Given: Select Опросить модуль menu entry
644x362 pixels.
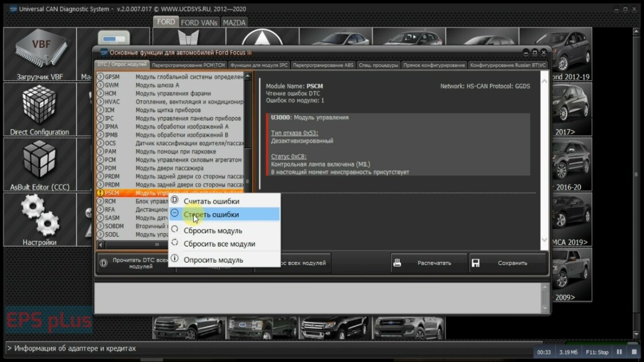Looking at the screenshot, I should (x=225, y=260).
